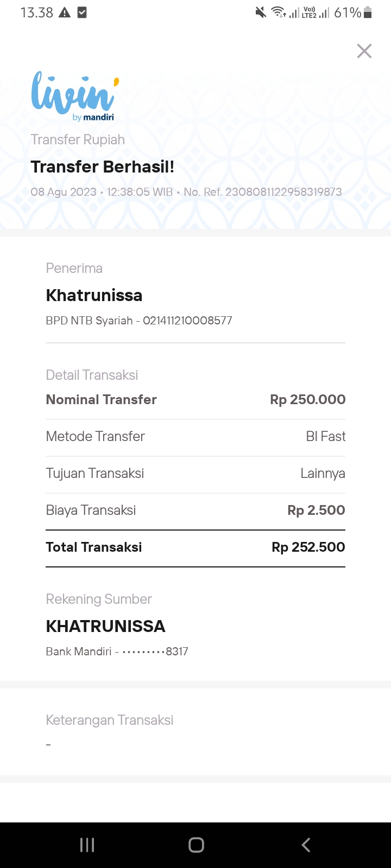Tap the Wi-Fi signal status icon
The width and height of the screenshot is (391, 868).
279,12
